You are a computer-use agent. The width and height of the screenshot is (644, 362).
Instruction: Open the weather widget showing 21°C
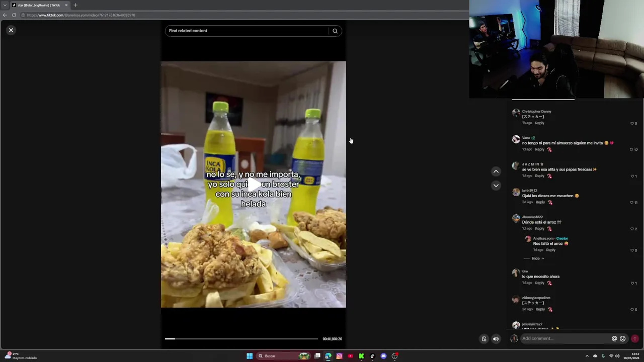pos(20,355)
